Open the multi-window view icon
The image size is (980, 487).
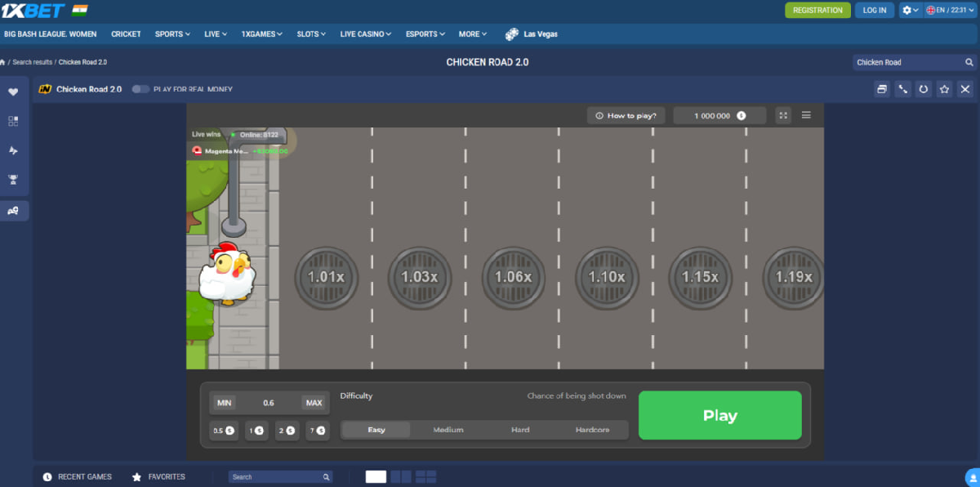(882, 89)
